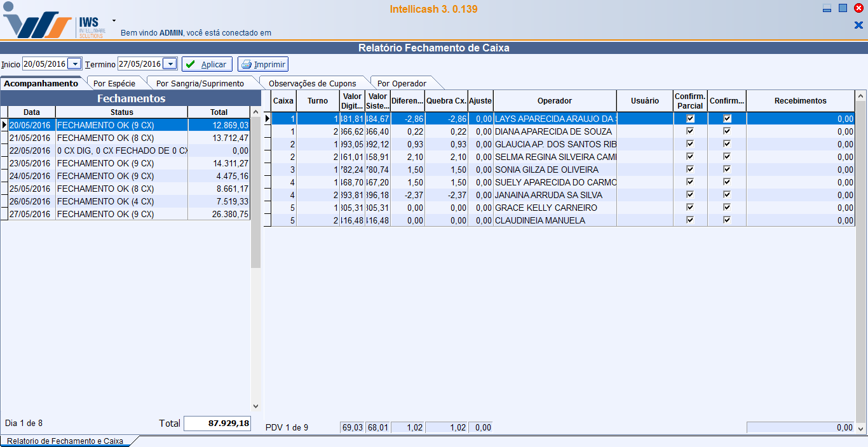Click the down arrow of the right table scrollbar
Screen dimensions: 868x447
point(861,428)
